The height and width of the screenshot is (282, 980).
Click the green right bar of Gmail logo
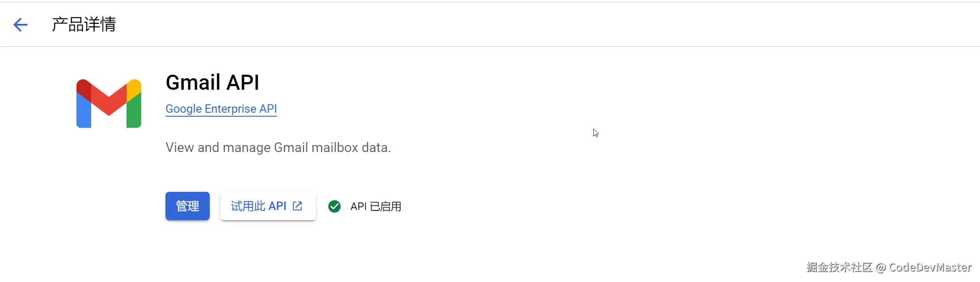point(134,115)
